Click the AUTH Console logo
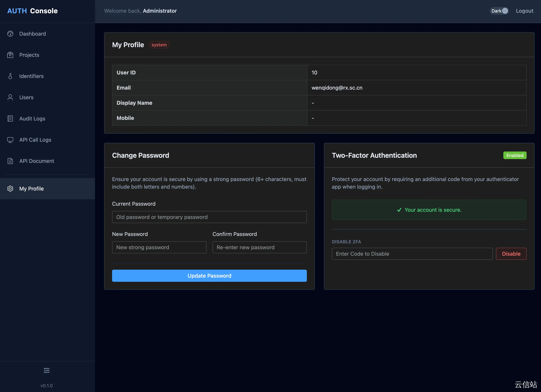 pyautogui.click(x=32, y=11)
